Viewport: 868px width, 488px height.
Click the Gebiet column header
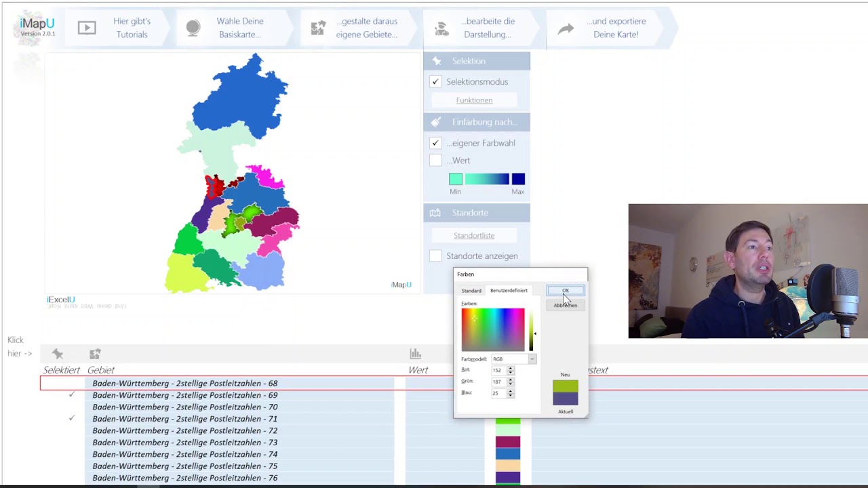(101, 370)
